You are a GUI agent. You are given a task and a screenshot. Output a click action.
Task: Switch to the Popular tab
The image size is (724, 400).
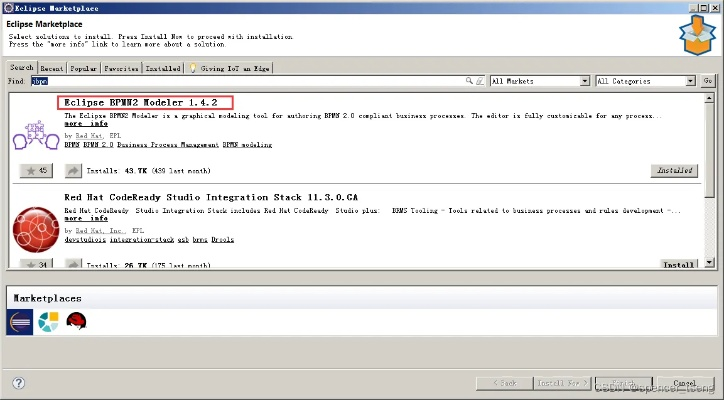pos(85,68)
